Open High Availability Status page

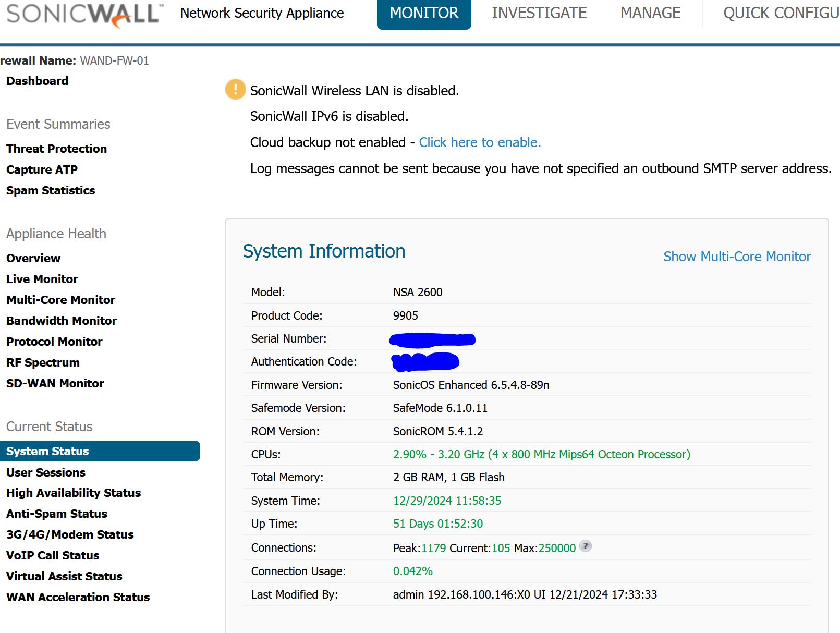tap(74, 493)
